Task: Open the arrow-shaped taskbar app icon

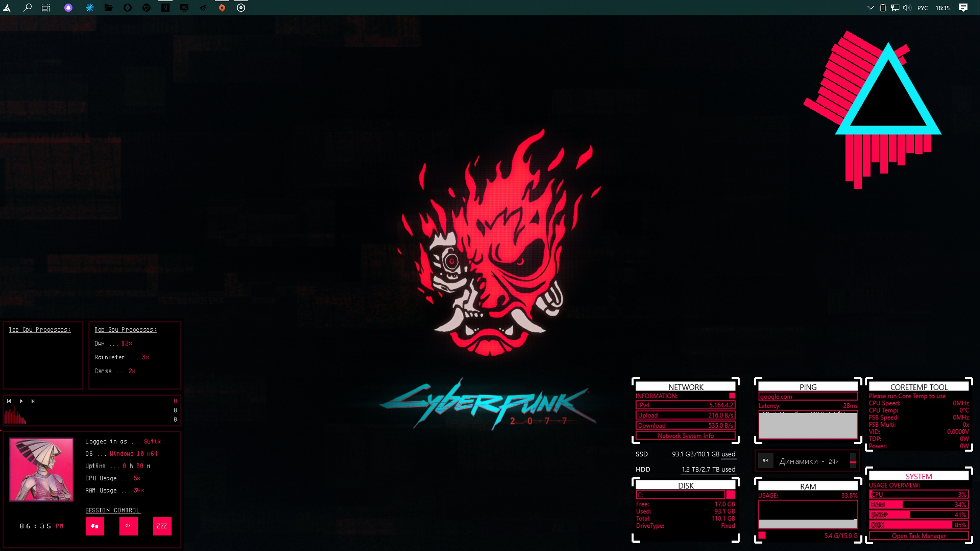Action: [x=203, y=8]
